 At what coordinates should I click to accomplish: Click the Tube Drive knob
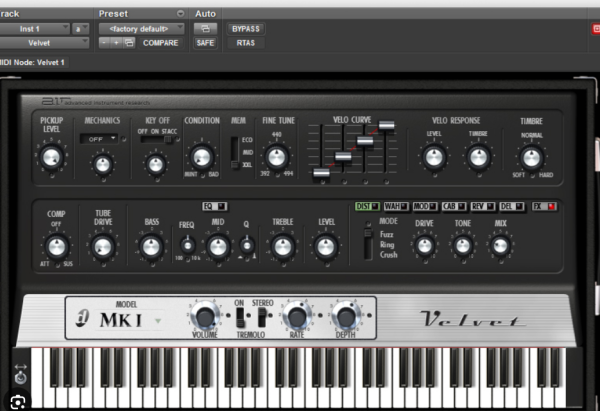coord(101,246)
